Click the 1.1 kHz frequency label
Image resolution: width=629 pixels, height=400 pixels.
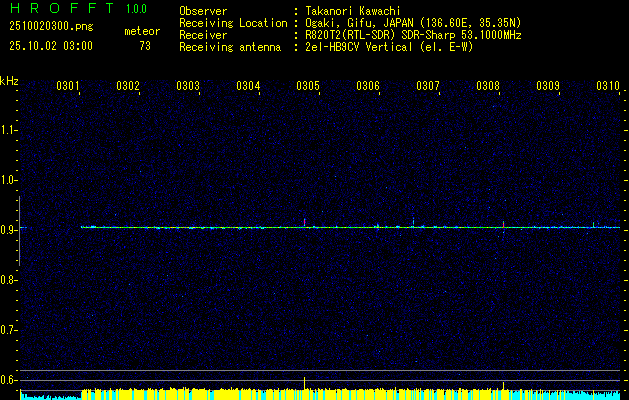[9, 130]
